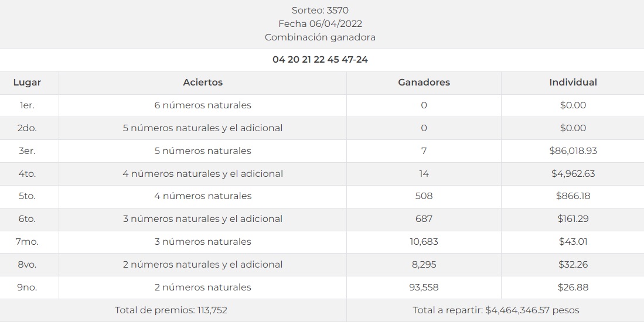Select the 9no. winners count 93,558

(x=424, y=288)
